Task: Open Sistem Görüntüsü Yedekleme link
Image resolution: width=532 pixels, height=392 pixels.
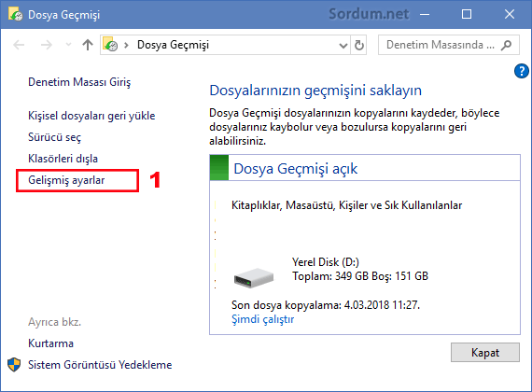Action: pos(100,365)
